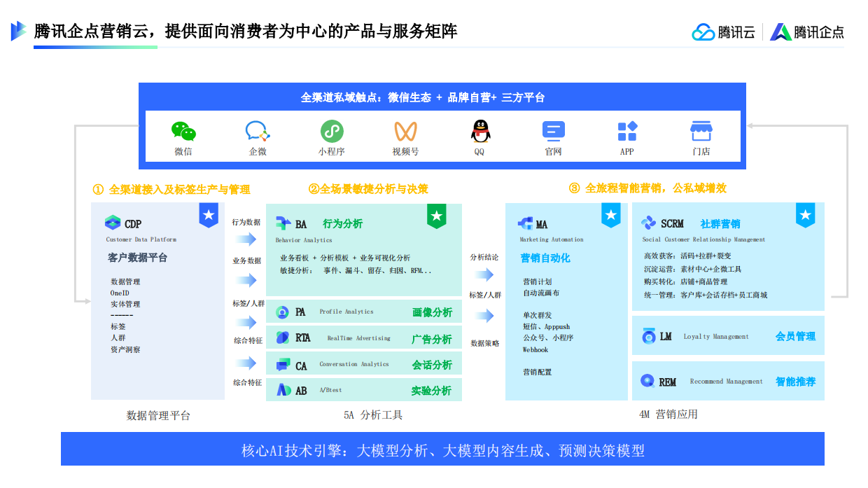Click the 全渠道私域触点 banner heading

[423, 98]
